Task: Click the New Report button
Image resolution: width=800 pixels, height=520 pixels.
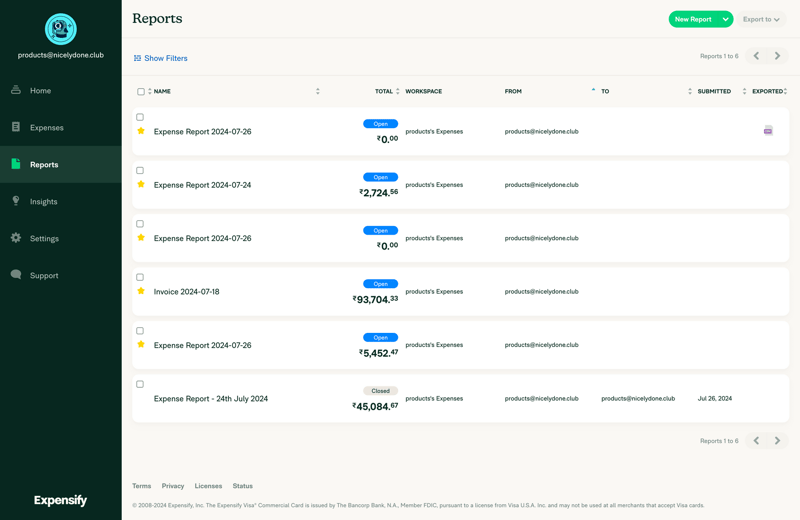Action: coord(693,19)
